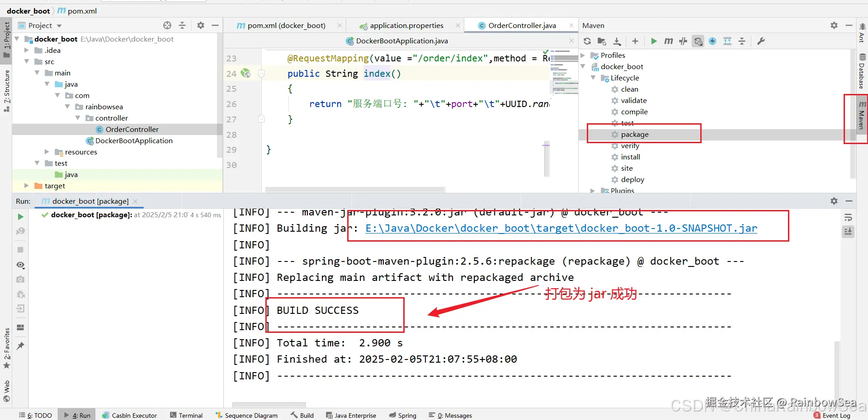Open Project panel gear settings

(201, 25)
